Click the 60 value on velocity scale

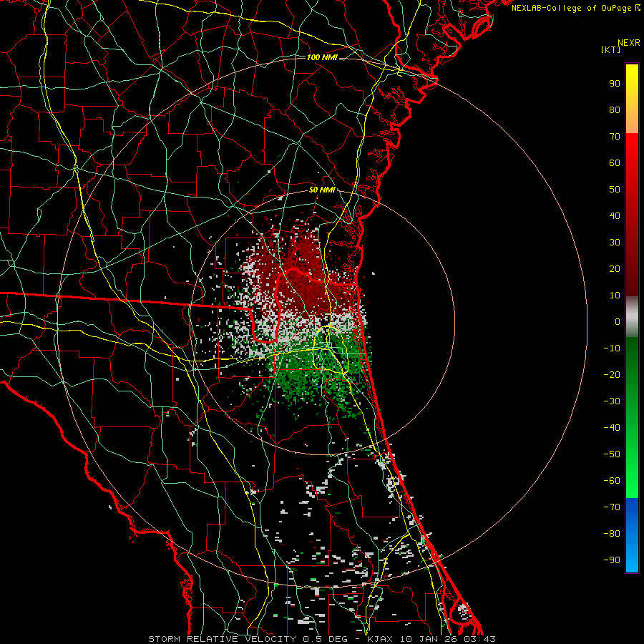tap(615, 162)
